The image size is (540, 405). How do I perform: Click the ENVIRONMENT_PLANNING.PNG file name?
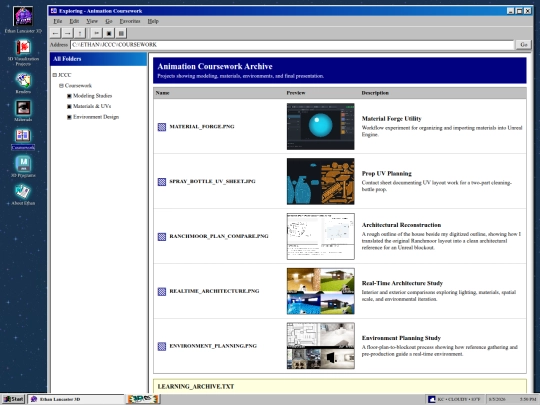point(213,346)
